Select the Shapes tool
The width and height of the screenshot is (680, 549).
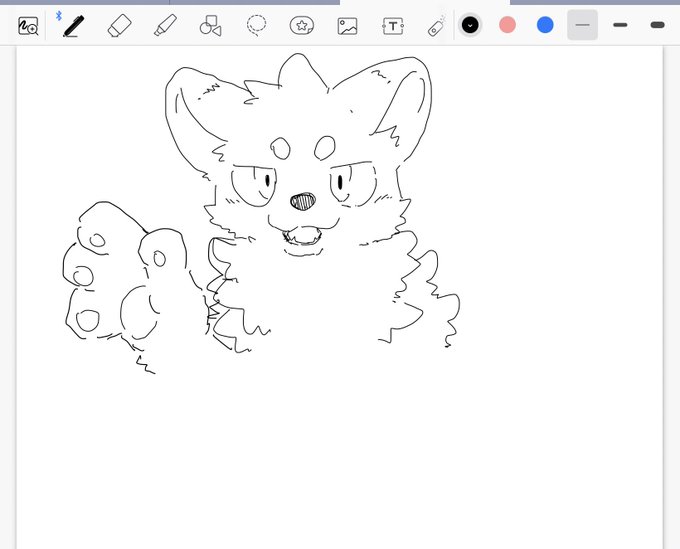click(210, 26)
